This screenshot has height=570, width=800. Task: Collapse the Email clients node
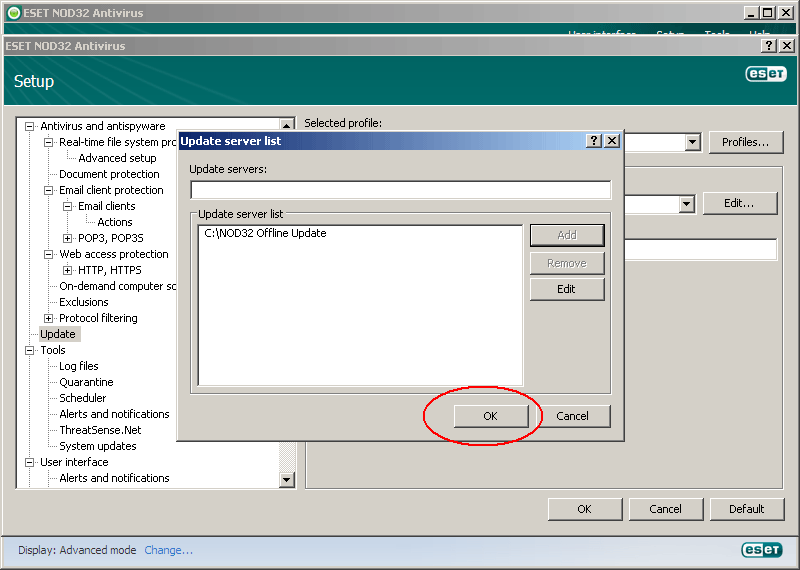click(67, 206)
